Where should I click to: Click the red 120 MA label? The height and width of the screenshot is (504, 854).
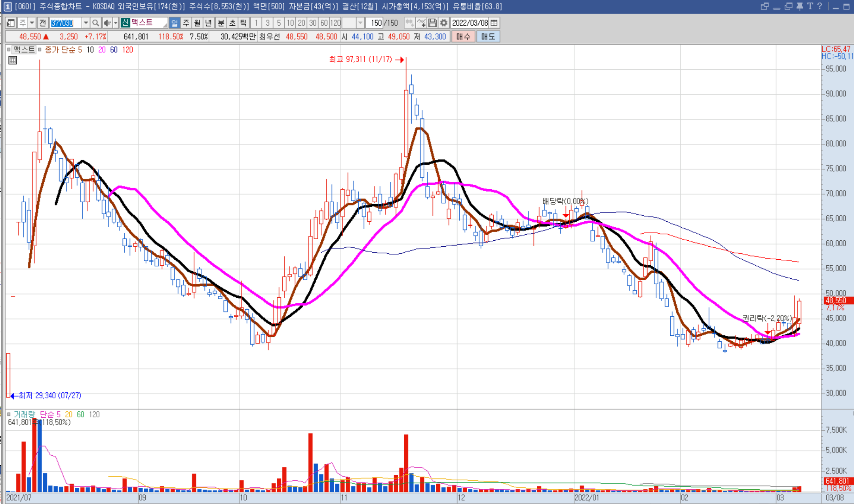pyautogui.click(x=127, y=50)
